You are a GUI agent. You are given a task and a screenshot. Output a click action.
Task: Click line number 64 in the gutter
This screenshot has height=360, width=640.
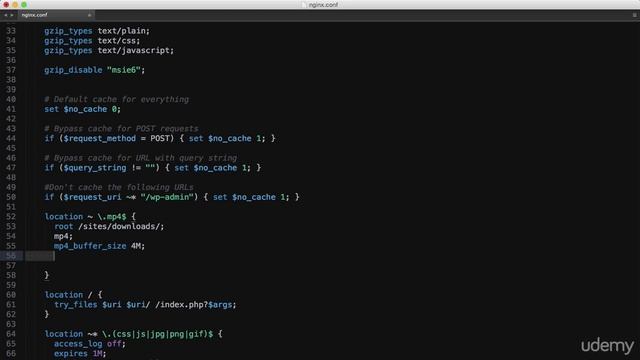pos(11,334)
